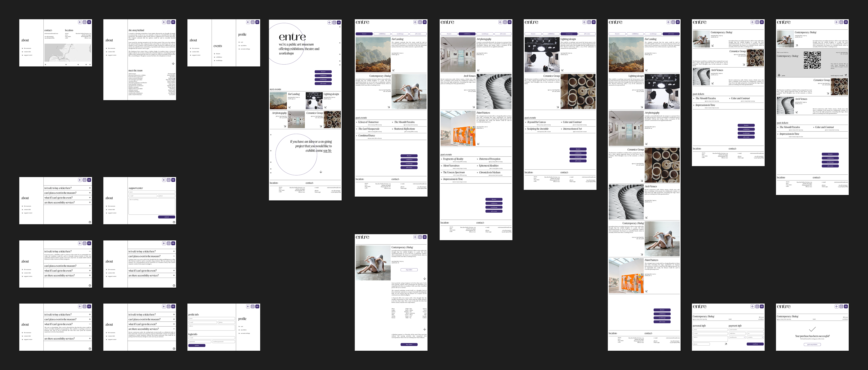Collapse expanded 'can I plan a event' answer
This screenshot has height=370, width=868.
pyautogui.click(x=174, y=256)
